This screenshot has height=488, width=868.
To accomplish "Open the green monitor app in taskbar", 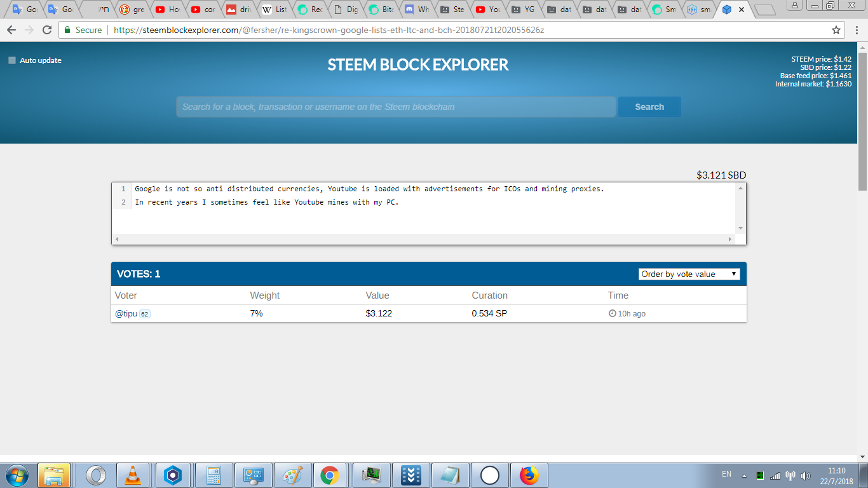I will 372,475.
